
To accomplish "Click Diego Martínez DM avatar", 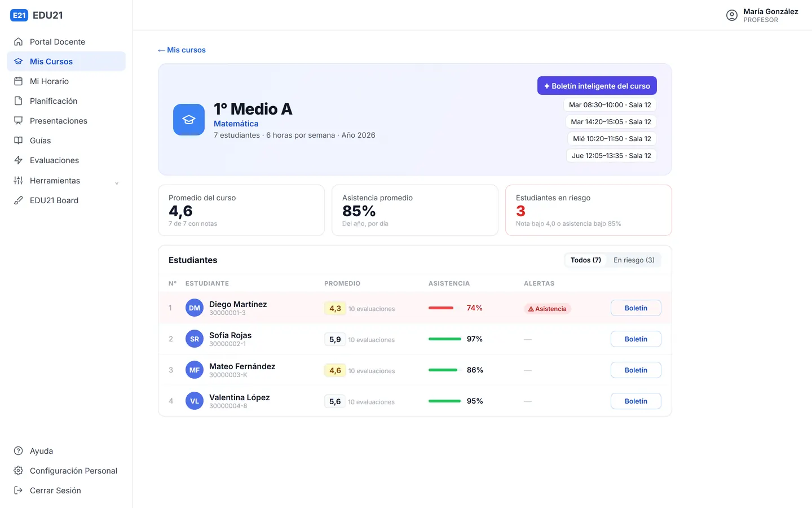I will pyautogui.click(x=195, y=308).
